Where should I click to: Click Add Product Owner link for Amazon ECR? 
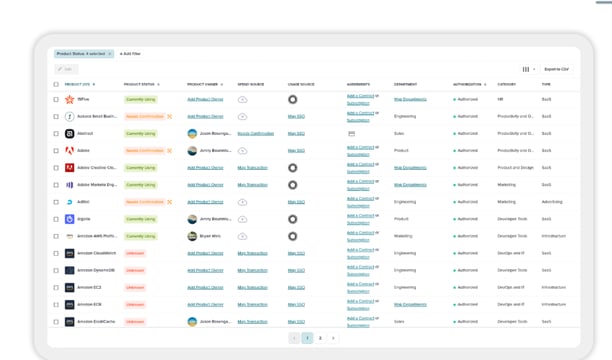(205, 305)
